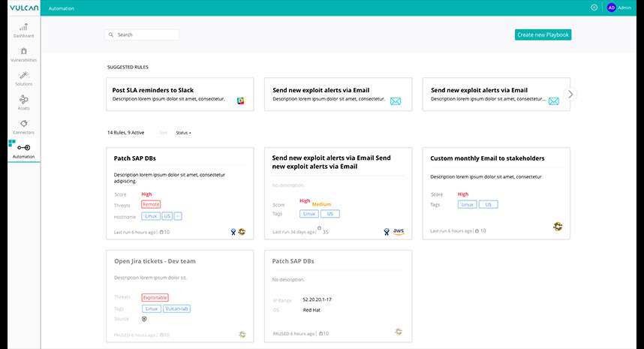Click the source shield icon on the Open Jira tickets card

coord(144,319)
